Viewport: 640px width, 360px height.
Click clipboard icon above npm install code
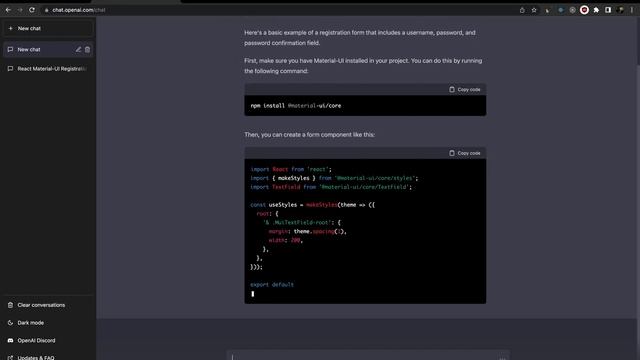pos(452,89)
